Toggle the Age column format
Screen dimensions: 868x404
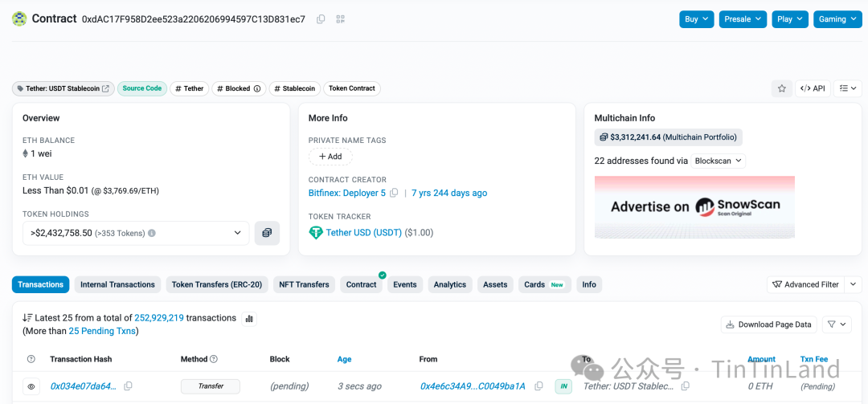click(x=344, y=359)
